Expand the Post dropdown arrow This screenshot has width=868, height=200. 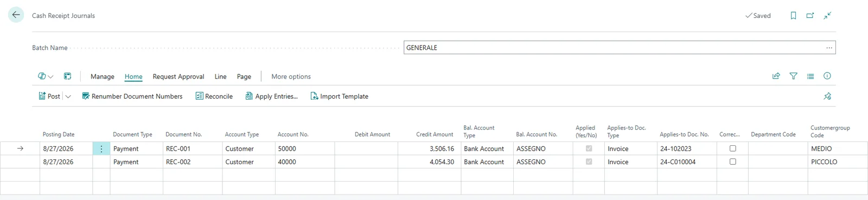(x=68, y=96)
